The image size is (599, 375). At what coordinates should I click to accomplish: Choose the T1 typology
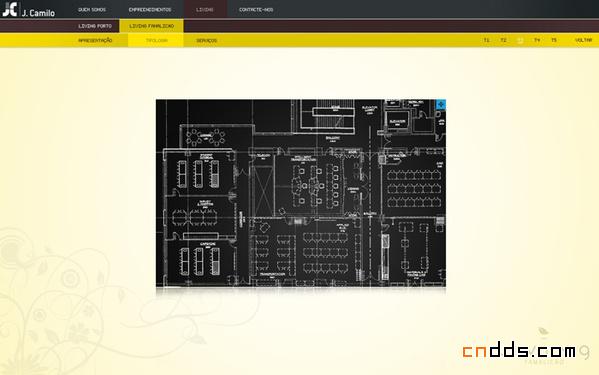(x=486, y=40)
